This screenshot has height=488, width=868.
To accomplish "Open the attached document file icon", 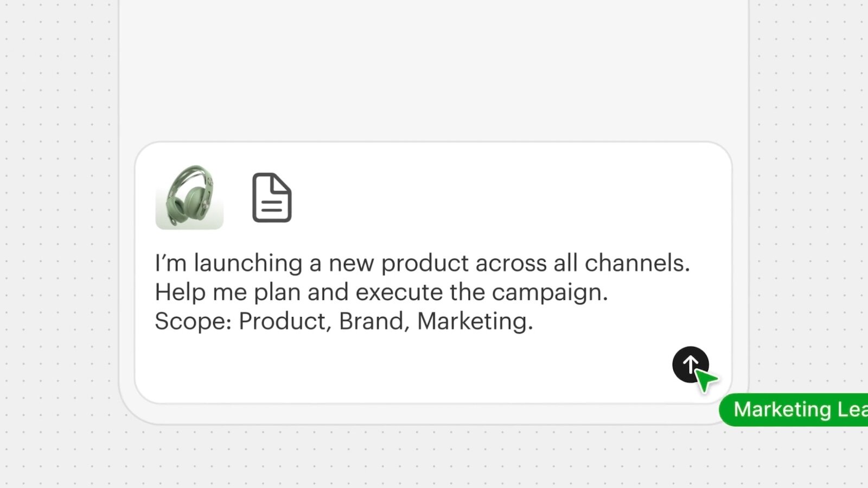I will point(272,198).
